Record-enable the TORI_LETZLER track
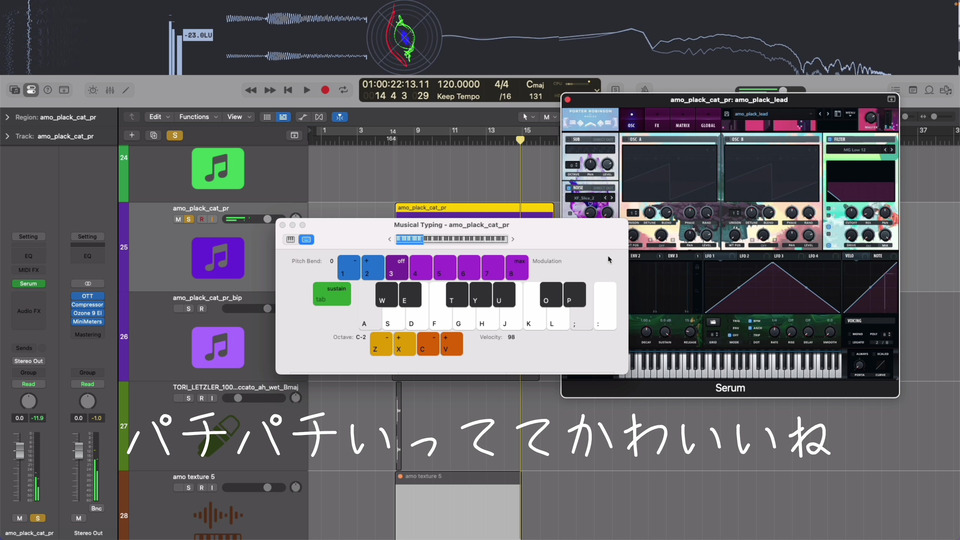 pyautogui.click(x=201, y=398)
